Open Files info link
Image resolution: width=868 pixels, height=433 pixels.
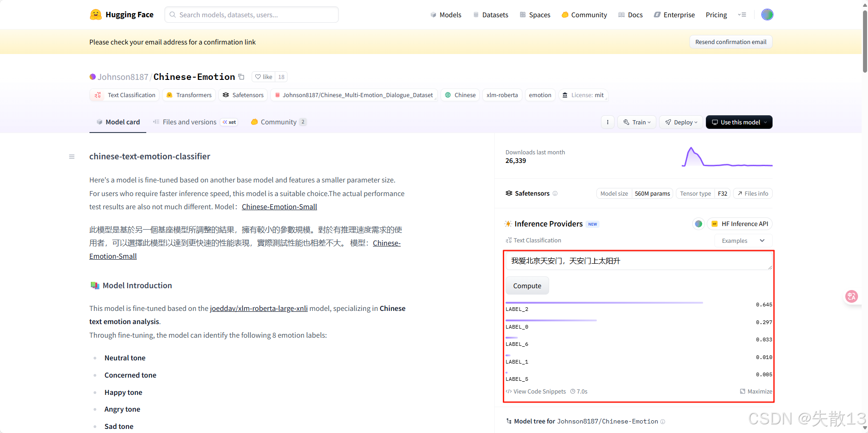[753, 193]
